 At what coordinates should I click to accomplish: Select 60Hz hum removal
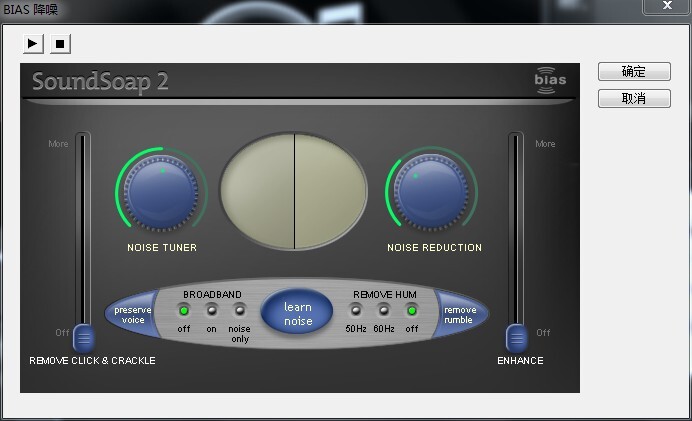tap(384, 311)
